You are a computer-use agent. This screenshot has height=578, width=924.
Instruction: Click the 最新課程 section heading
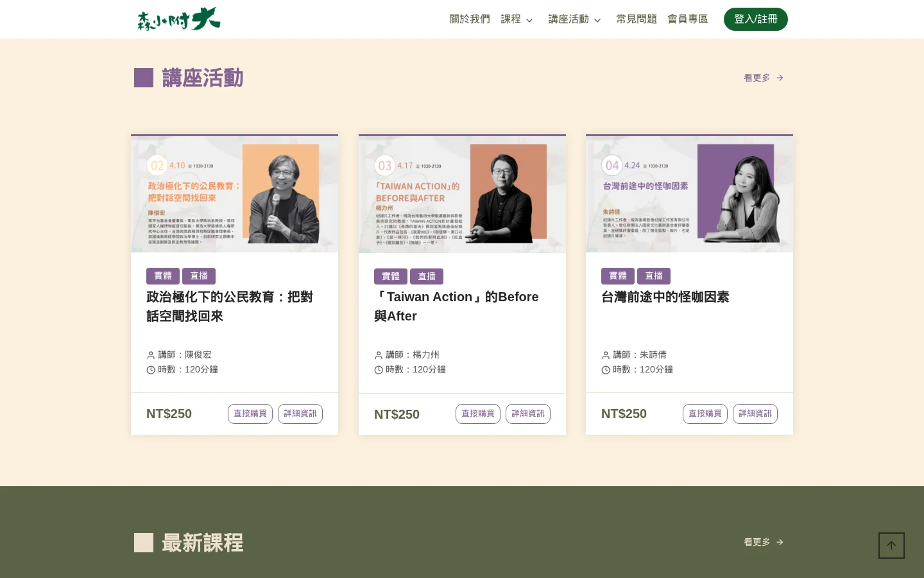[x=203, y=543]
